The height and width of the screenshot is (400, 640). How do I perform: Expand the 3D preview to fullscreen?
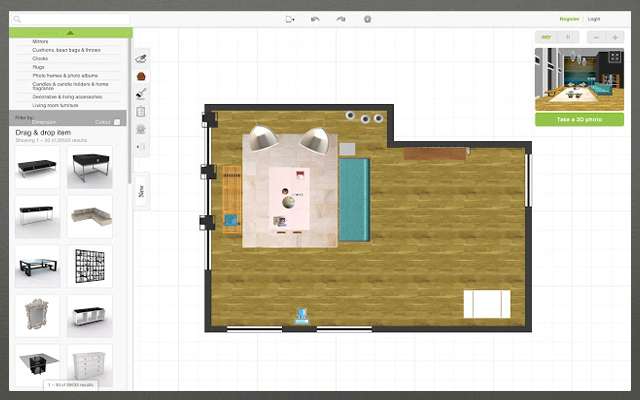pyautogui.click(x=614, y=57)
